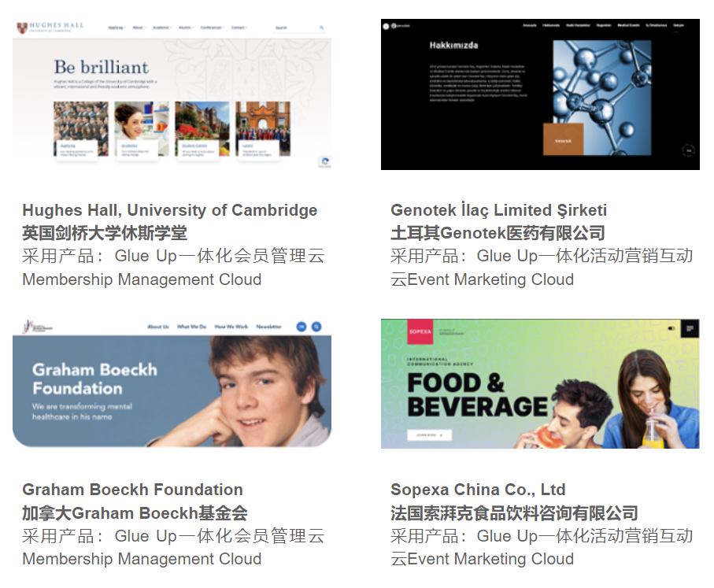
Task: Open the Newsletter menu item
Action: click(268, 327)
